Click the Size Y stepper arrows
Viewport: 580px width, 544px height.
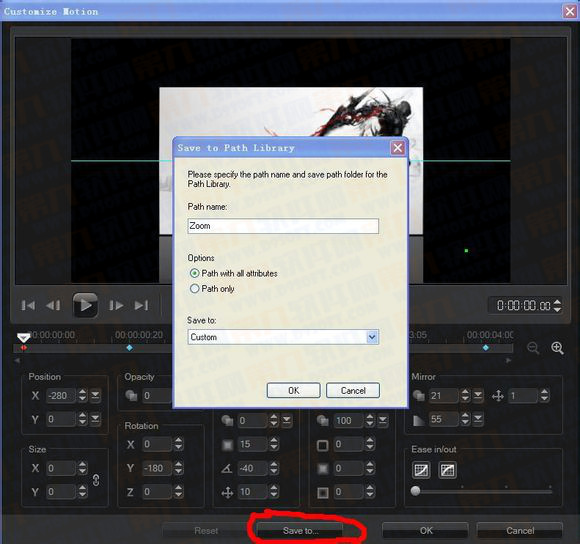point(82,491)
